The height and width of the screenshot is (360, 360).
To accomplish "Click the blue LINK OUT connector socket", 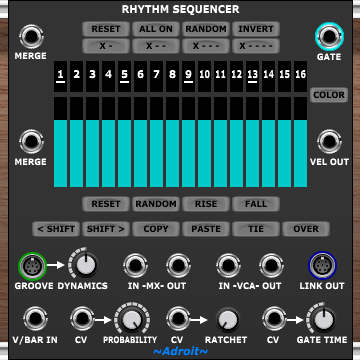I will (x=322, y=266).
